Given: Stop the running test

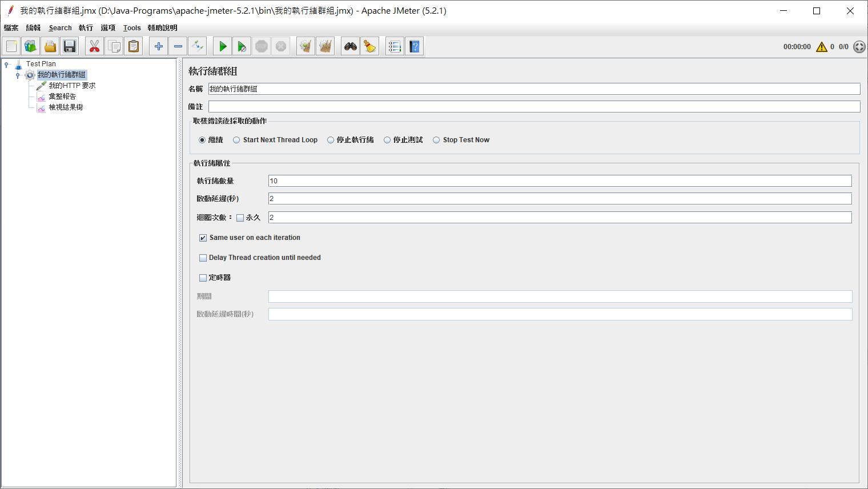Looking at the screenshot, I should point(262,46).
